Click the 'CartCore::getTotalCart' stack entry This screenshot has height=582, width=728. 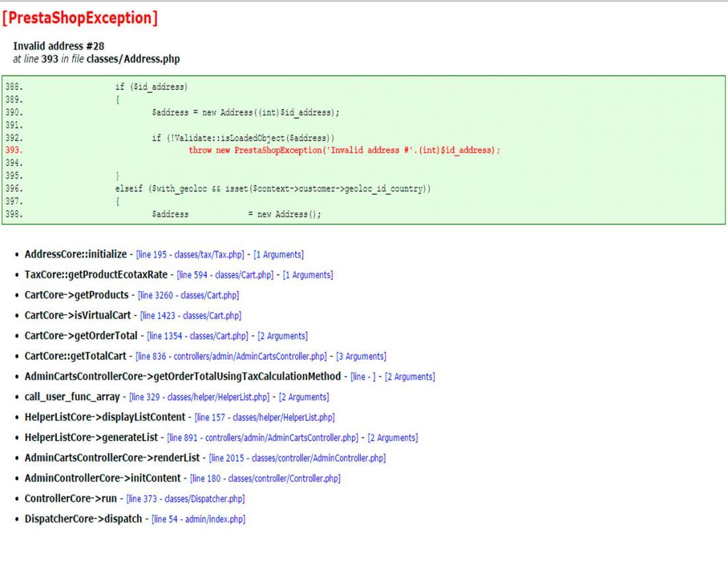[x=75, y=357]
